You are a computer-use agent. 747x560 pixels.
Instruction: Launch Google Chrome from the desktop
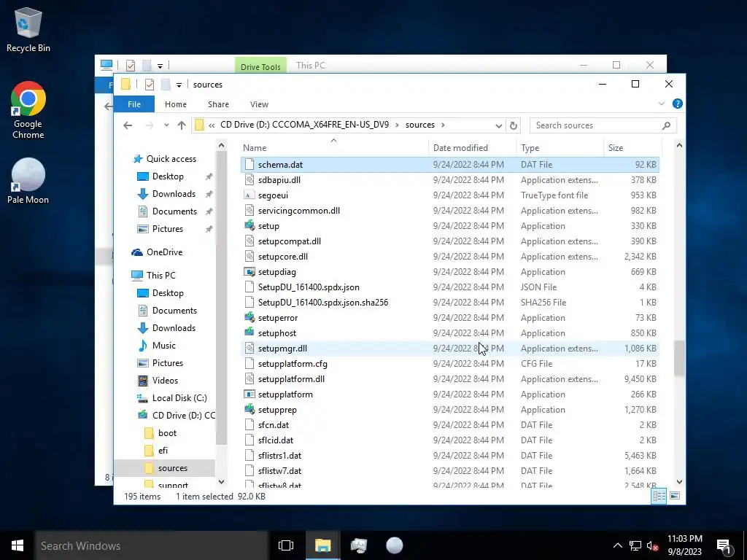(x=28, y=110)
